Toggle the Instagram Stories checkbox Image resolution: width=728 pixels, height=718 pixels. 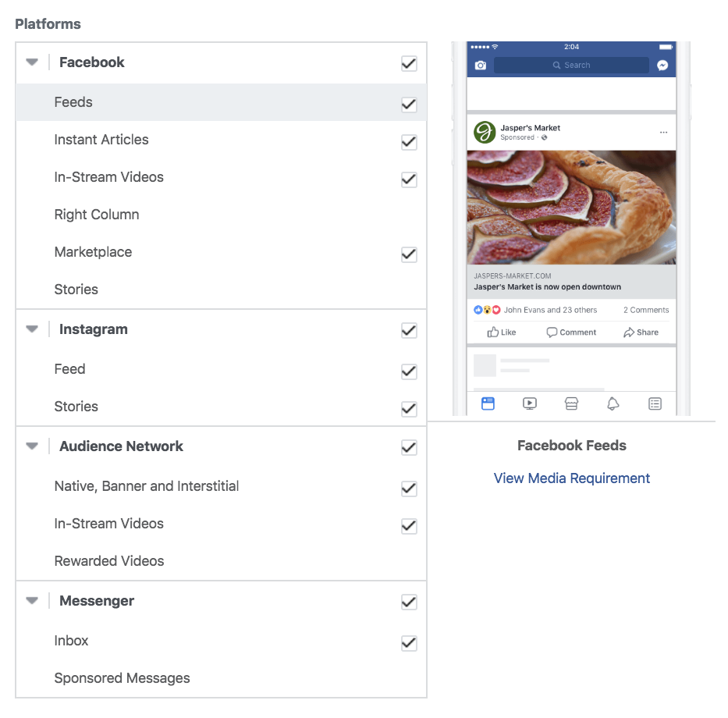409,409
